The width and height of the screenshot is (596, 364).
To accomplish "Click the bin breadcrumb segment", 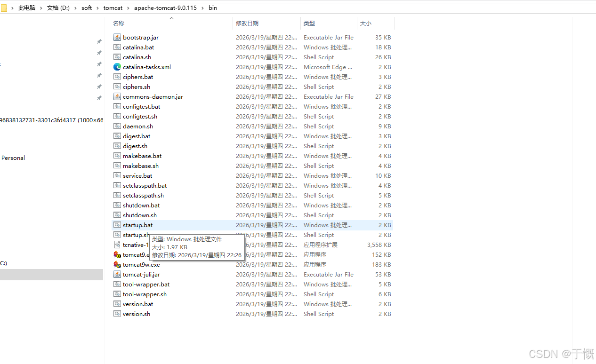I will click(213, 8).
